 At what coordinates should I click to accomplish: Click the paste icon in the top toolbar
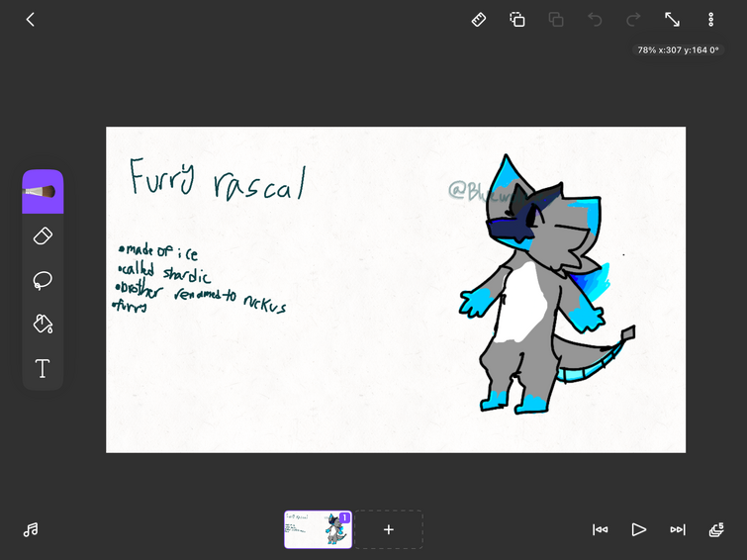point(556,20)
